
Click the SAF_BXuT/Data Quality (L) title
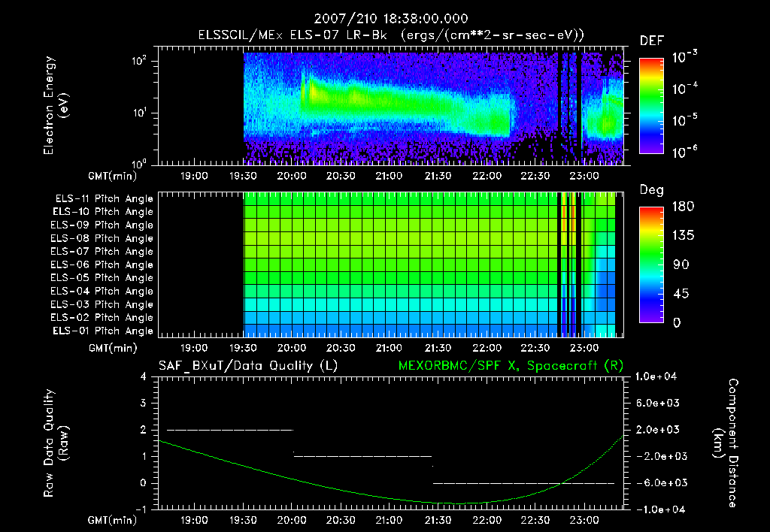(248, 366)
